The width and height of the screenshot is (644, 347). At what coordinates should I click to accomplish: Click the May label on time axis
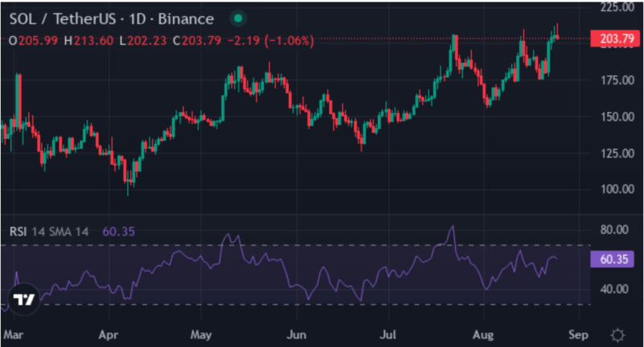pos(202,333)
